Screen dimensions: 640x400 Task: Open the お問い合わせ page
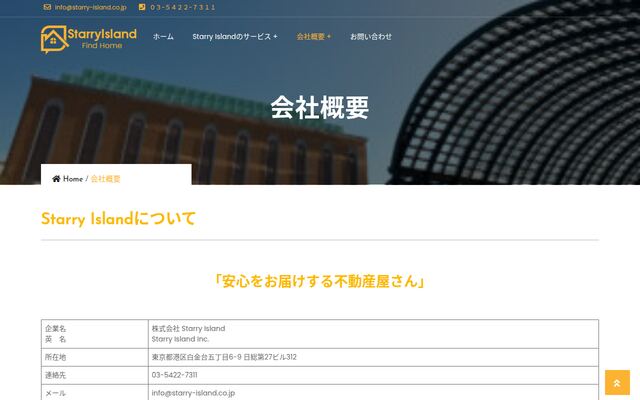[371, 37]
